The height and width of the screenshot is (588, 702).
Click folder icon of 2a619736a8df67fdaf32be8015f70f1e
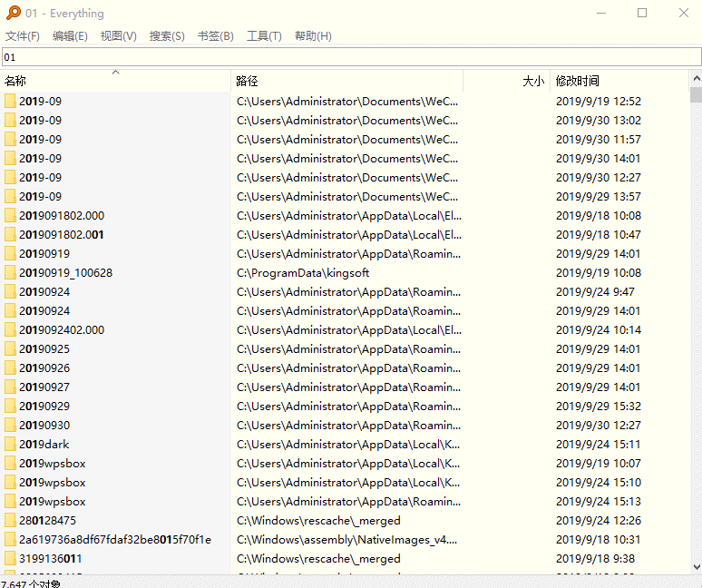10,539
